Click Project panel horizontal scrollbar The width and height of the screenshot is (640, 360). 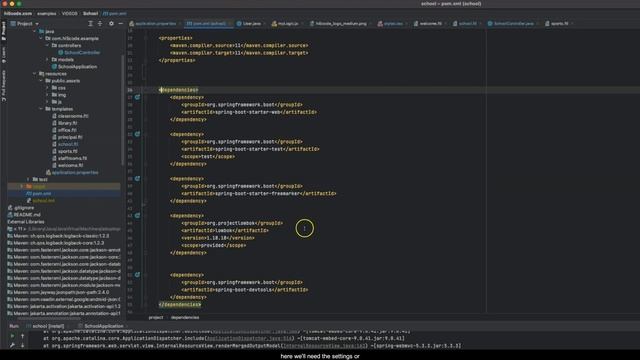49,318
